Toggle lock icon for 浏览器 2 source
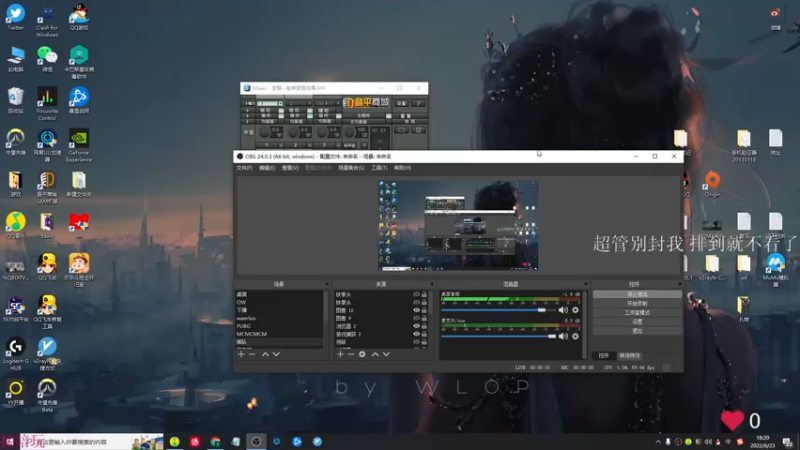This screenshot has width=800, height=450. point(424,326)
